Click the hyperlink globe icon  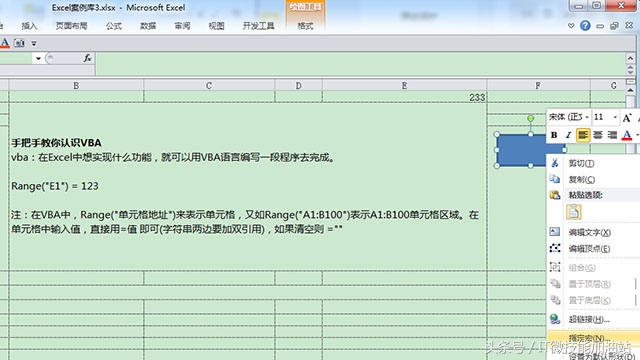coord(555,319)
